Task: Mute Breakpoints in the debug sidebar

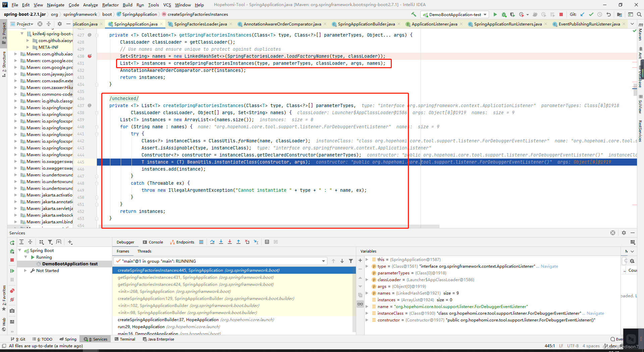Action: (12, 299)
